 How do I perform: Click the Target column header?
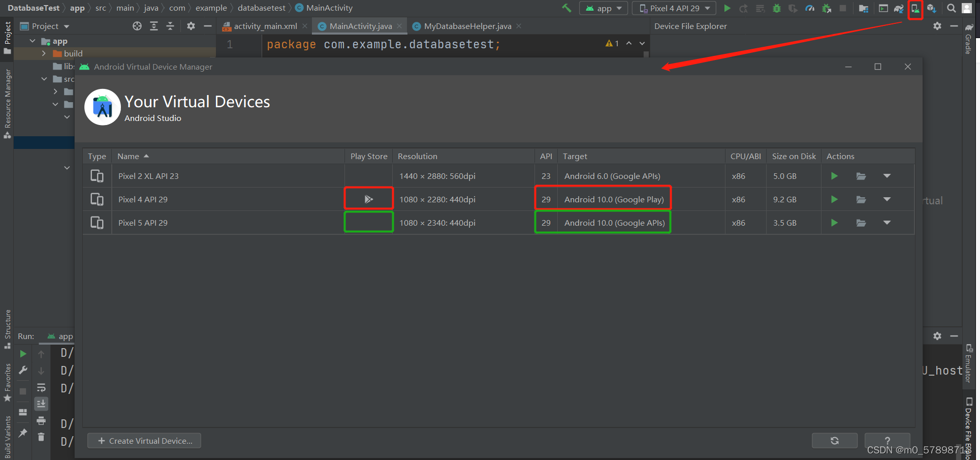coord(641,156)
